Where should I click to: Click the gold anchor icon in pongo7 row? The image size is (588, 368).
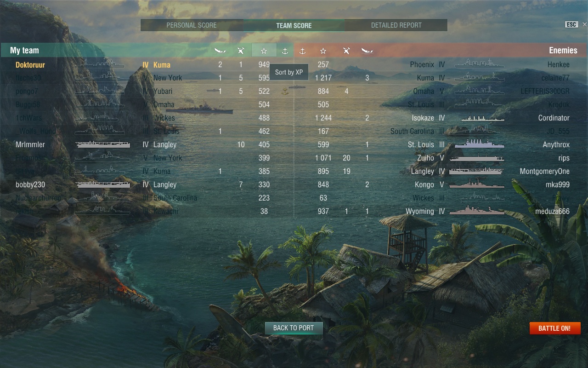[x=285, y=91]
